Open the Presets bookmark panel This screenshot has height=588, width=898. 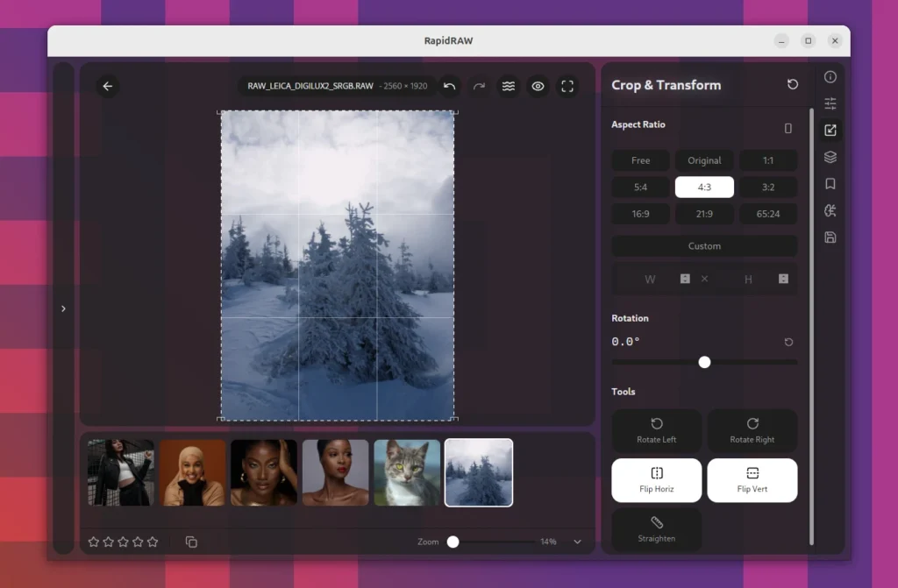pyautogui.click(x=830, y=184)
